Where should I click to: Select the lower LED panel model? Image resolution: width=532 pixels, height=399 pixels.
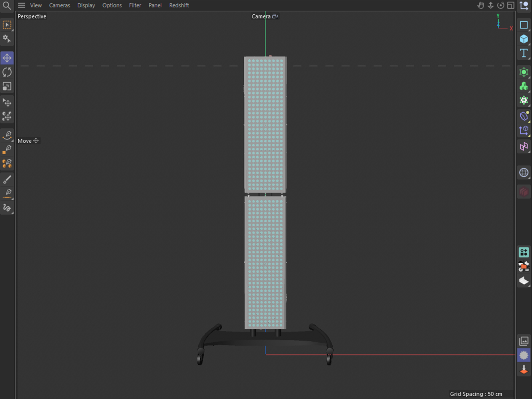265,263
